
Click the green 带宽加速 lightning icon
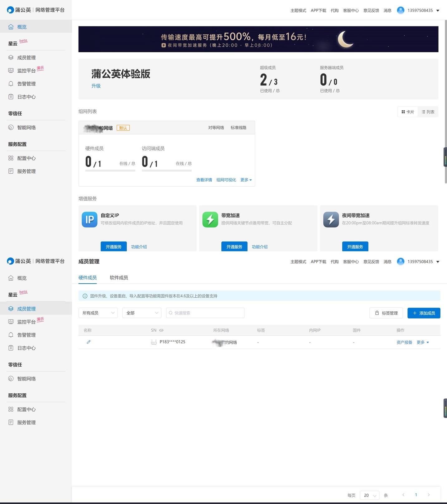(x=210, y=219)
